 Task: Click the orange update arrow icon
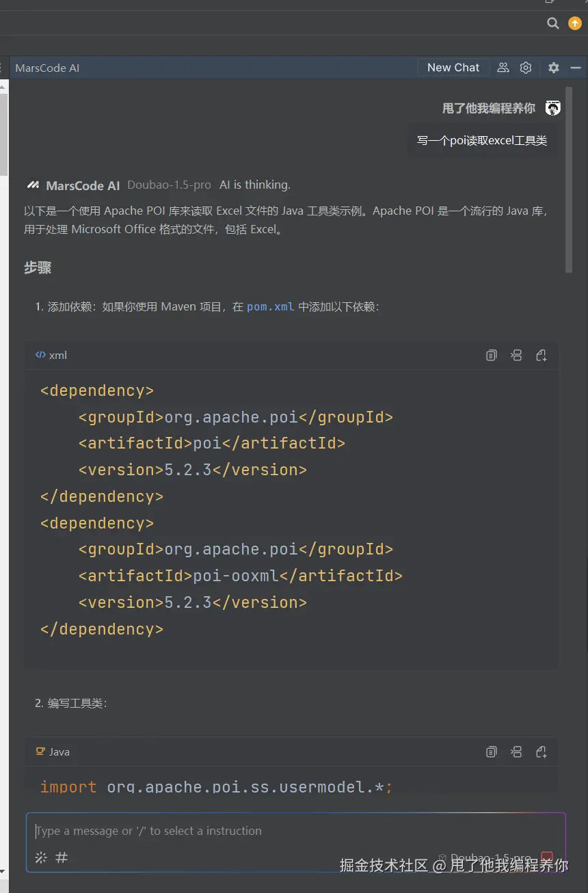coord(575,23)
